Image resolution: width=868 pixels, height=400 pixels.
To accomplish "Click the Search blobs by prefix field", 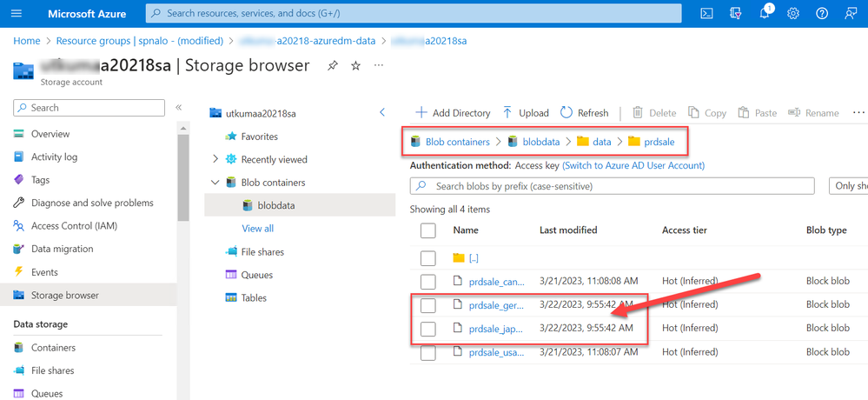I will (613, 186).
